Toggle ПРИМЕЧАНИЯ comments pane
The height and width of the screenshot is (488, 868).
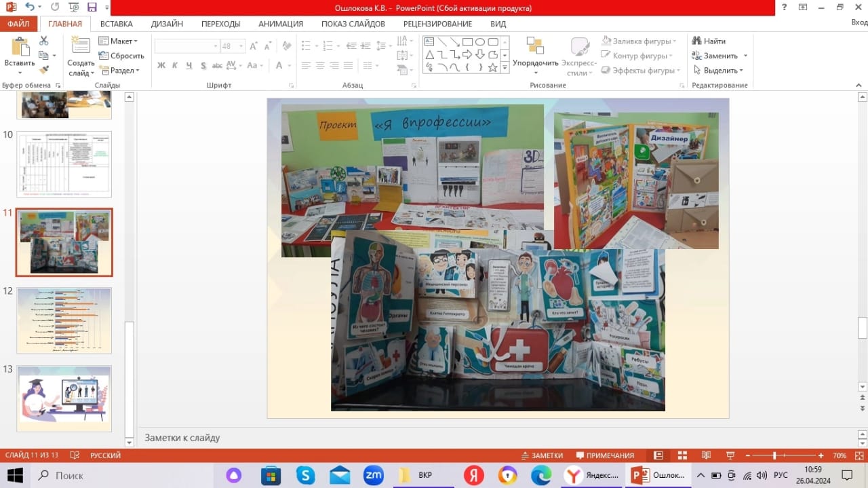[x=605, y=455]
